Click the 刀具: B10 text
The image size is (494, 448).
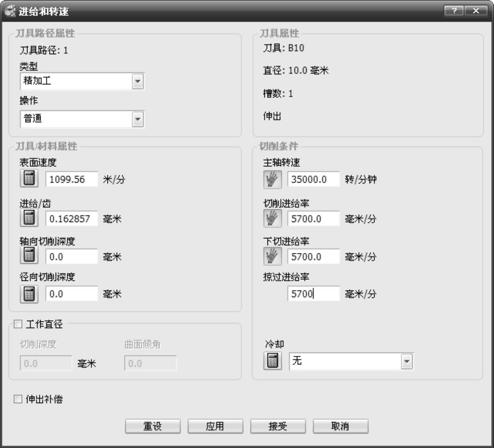(283, 48)
